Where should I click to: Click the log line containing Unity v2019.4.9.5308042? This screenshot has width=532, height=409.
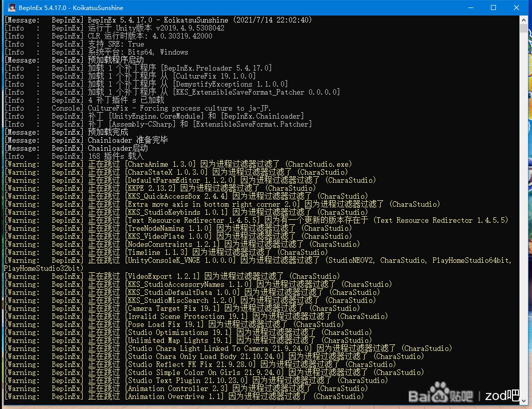114,28
